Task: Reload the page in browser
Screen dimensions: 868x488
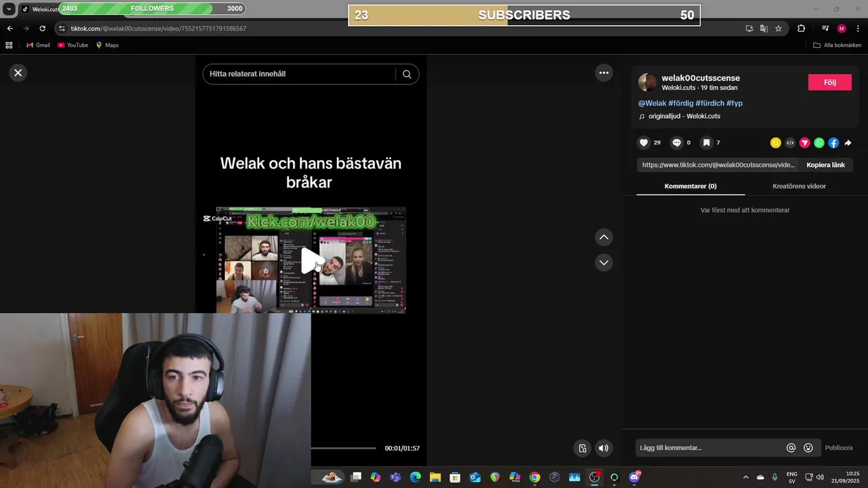Action: (x=42, y=28)
